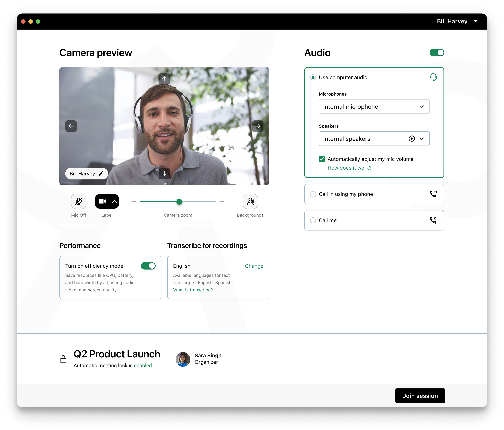This screenshot has height=430, width=504.
Task: Click Join session
Action: [x=420, y=396]
